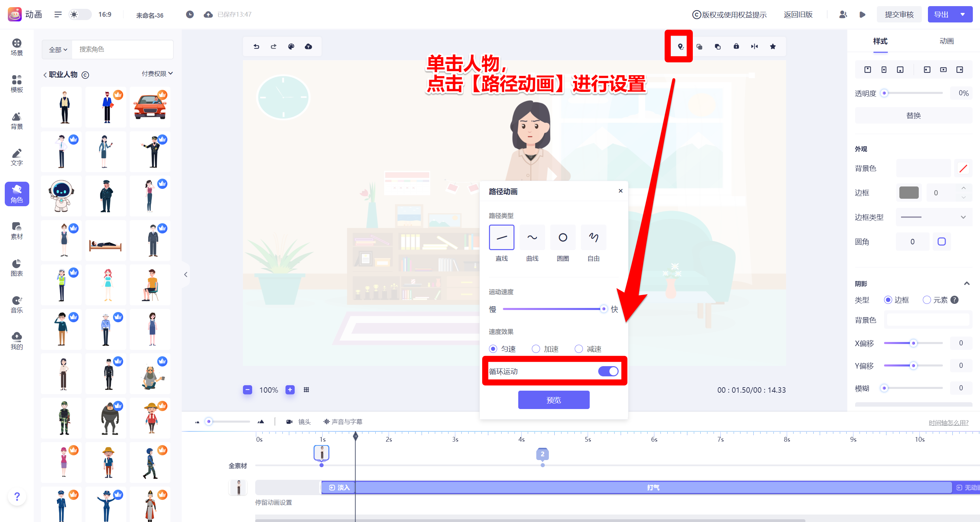Open 声音与字幕 timeline option

point(342,422)
